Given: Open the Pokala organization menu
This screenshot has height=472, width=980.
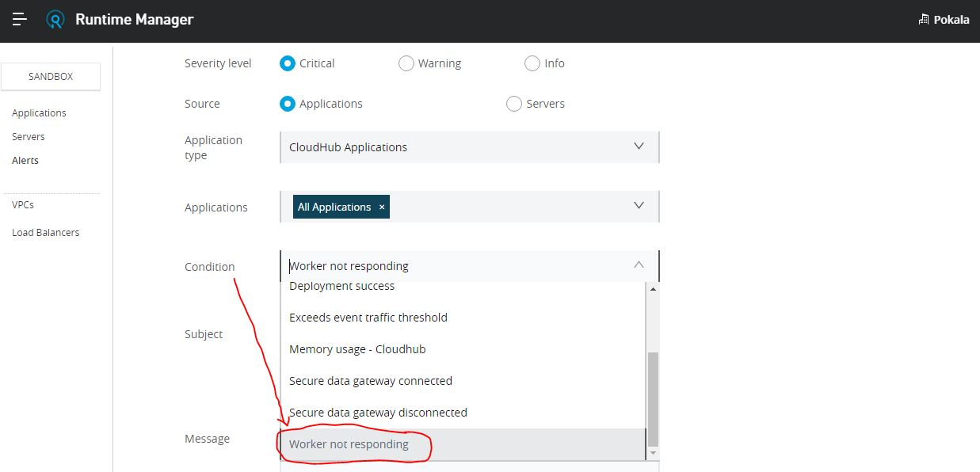Looking at the screenshot, I should click(x=944, y=20).
